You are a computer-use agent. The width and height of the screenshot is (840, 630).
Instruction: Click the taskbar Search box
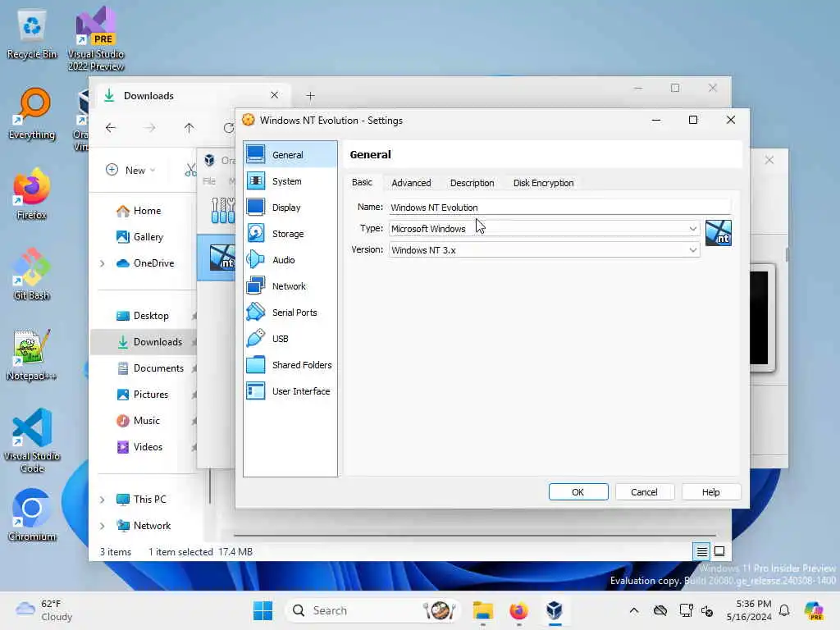coord(374,610)
